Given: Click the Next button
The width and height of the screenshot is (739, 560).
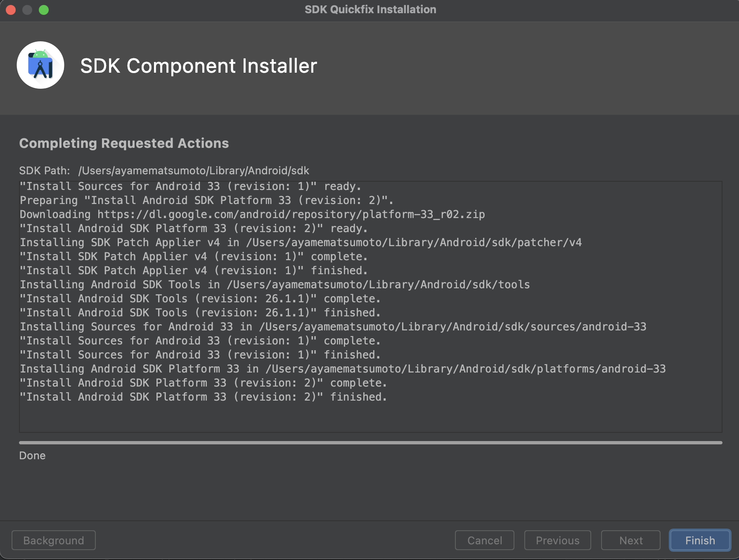Looking at the screenshot, I should pyautogui.click(x=630, y=540).
